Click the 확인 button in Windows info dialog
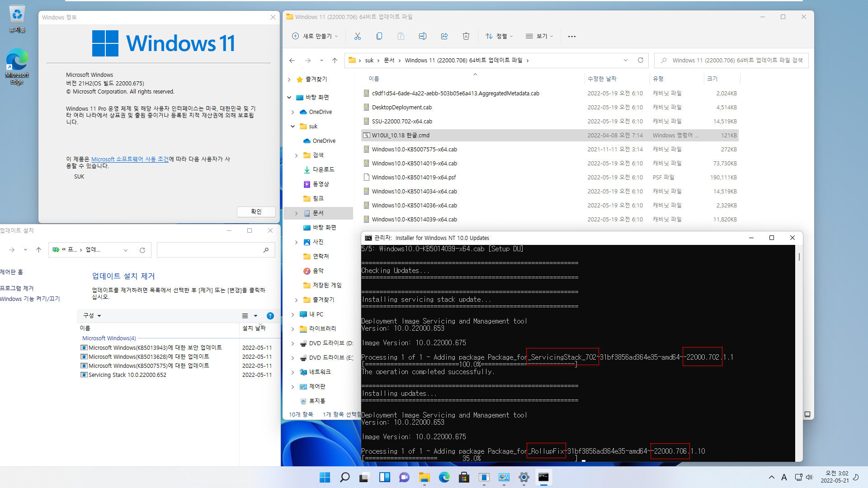Screen dimensions: 868x488 [x=256, y=211]
